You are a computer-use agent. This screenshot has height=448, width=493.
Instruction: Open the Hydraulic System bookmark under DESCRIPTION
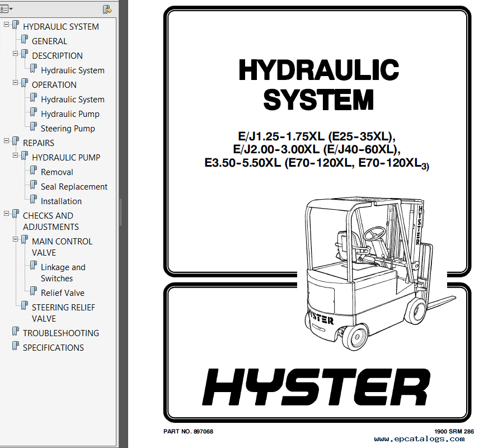pos(73,70)
